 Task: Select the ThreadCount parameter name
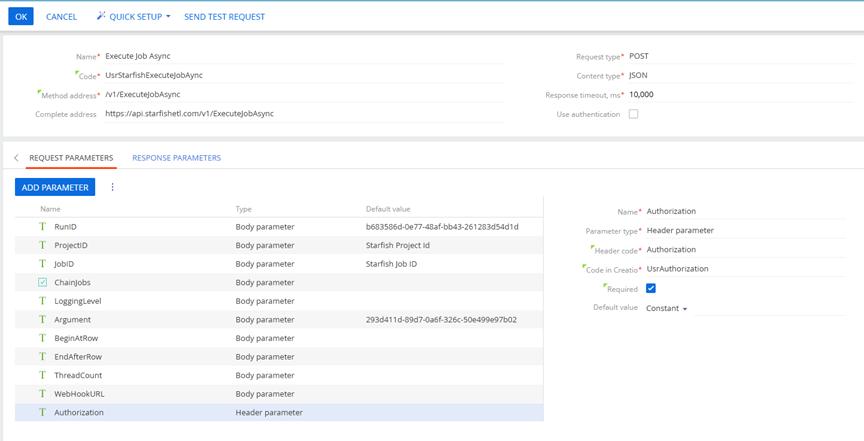78,375
